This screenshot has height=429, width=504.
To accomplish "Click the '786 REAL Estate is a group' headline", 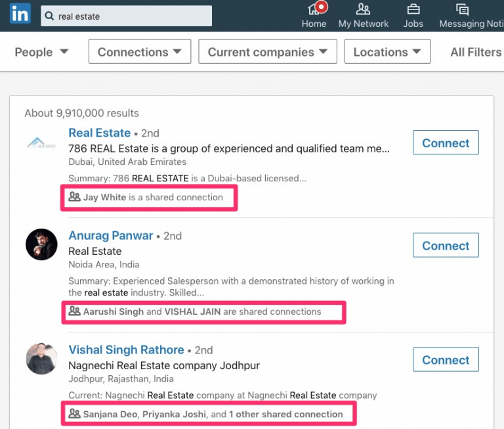I will click(229, 148).
